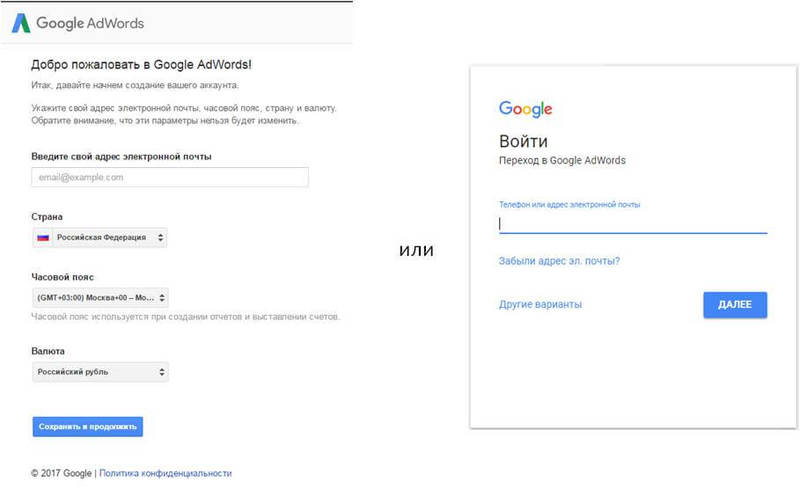Focus the email@example.com input field
The width and height of the screenshot is (800, 489).
tap(170, 177)
